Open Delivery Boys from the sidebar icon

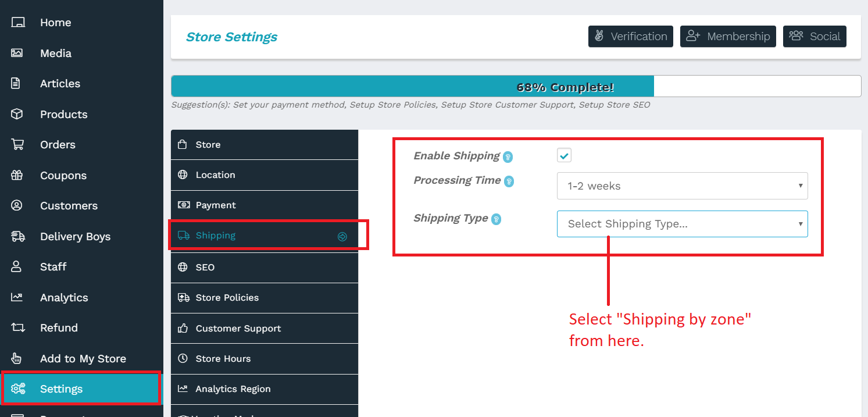pos(17,236)
